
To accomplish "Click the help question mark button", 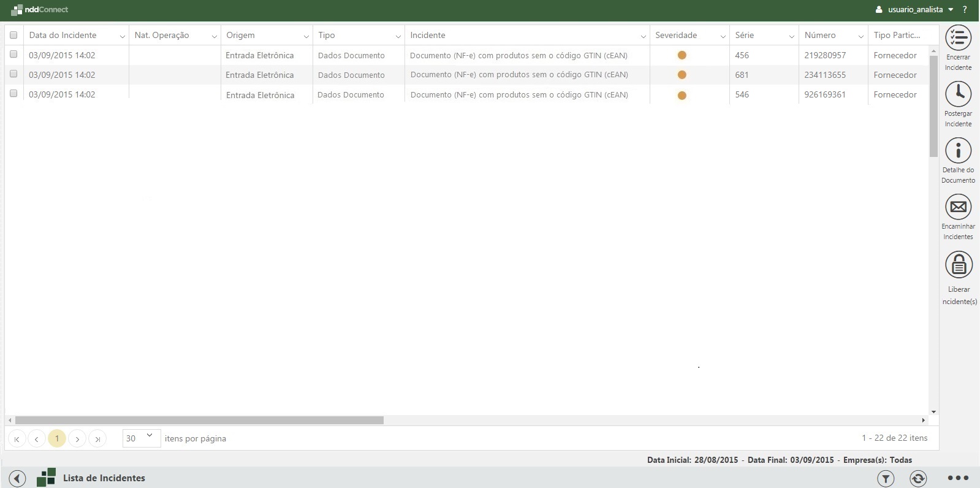I will [965, 9].
